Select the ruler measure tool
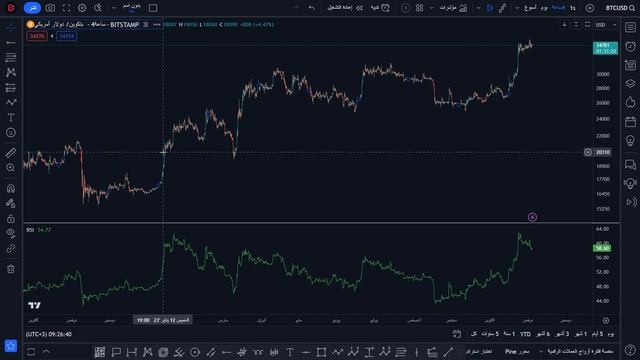Viewport: 640px width, 360px height. coord(11,153)
